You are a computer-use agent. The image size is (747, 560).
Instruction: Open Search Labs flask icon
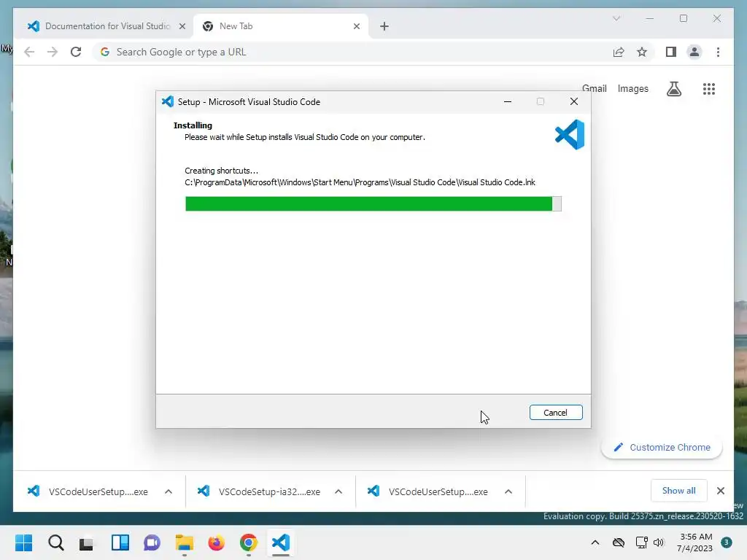click(673, 88)
